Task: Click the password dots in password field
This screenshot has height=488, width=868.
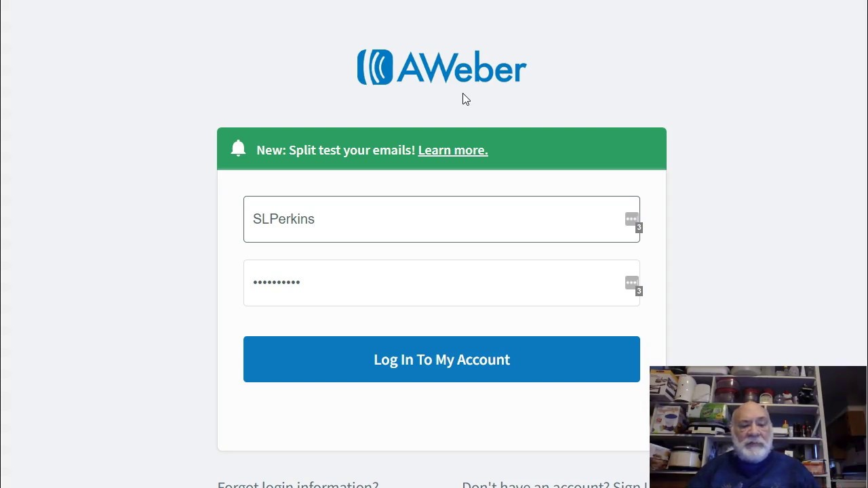Action: pos(277,282)
